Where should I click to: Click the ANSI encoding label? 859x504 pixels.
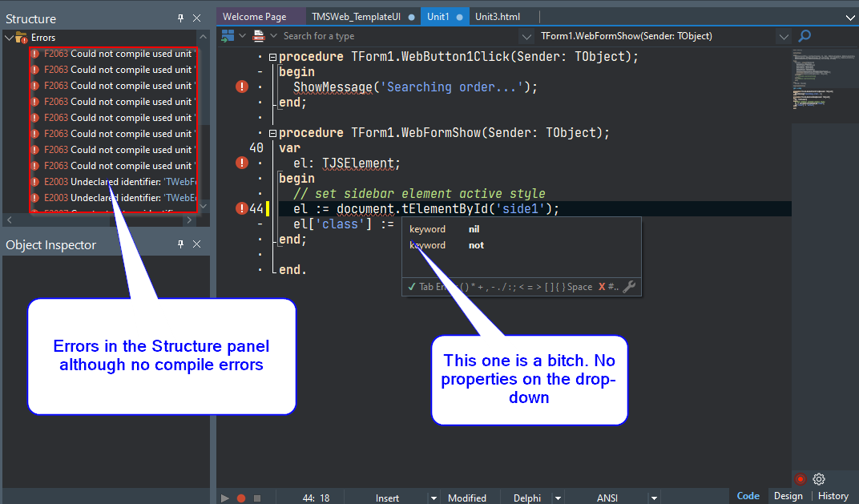[607, 498]
